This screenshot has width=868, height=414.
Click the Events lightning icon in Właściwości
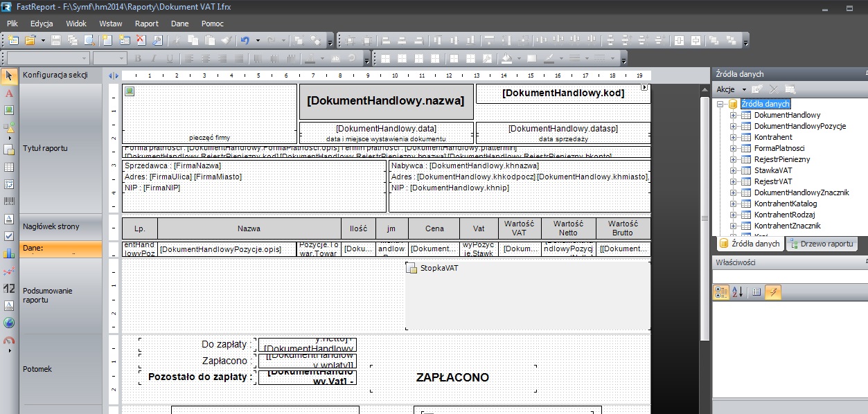click(773, 292)
